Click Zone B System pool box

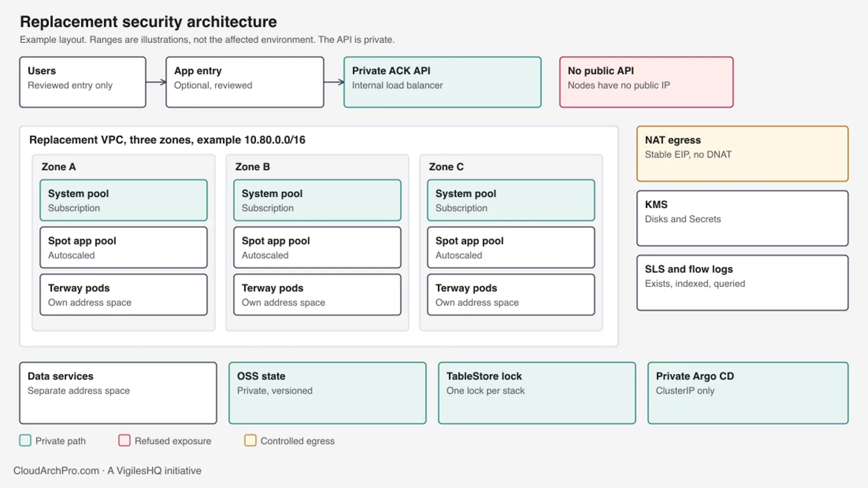[317, 200]
